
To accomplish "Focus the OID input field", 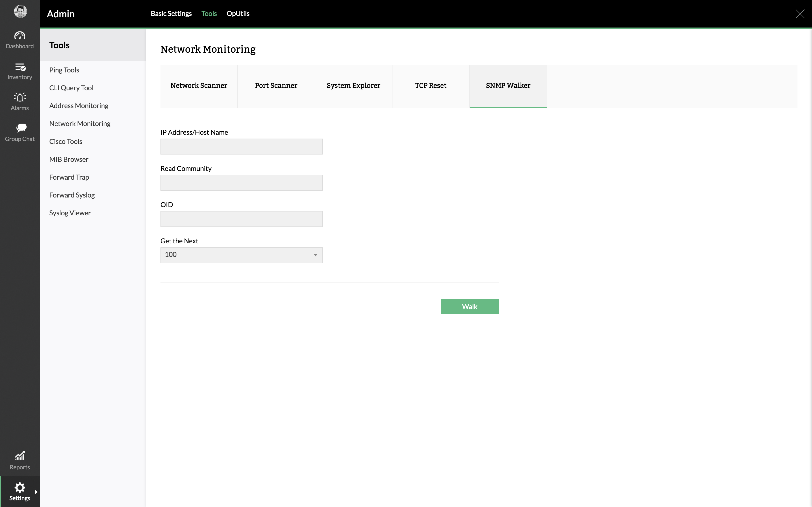I will click(x=241, y=219).
